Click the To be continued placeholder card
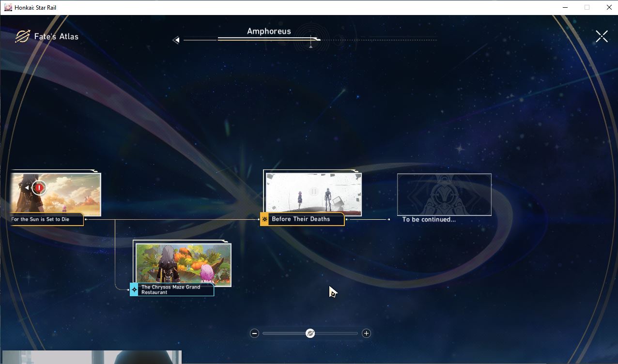 pyautogui.click(x=444, y=195)
